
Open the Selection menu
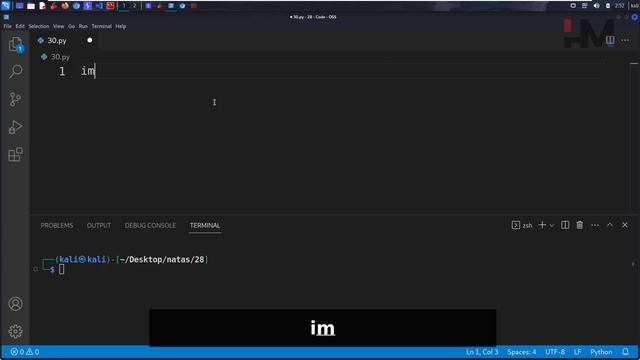[39, 26]
